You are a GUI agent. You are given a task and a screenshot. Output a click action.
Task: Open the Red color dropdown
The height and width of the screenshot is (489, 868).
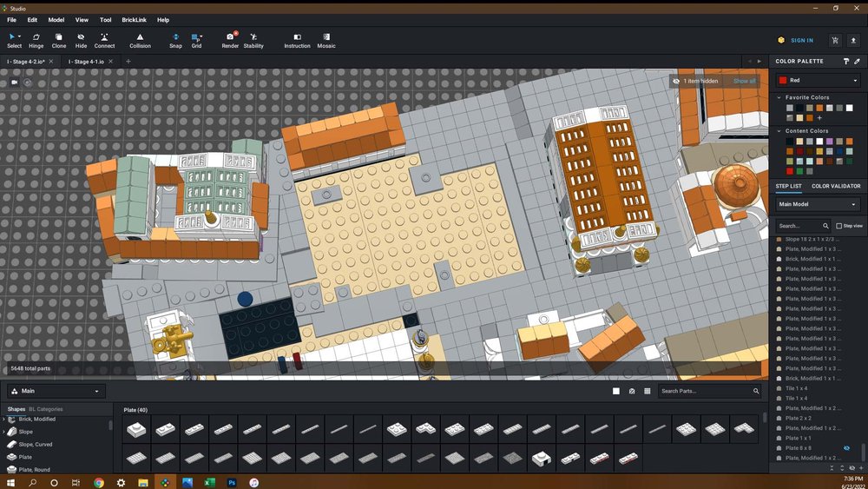click(x=819, y=80)
